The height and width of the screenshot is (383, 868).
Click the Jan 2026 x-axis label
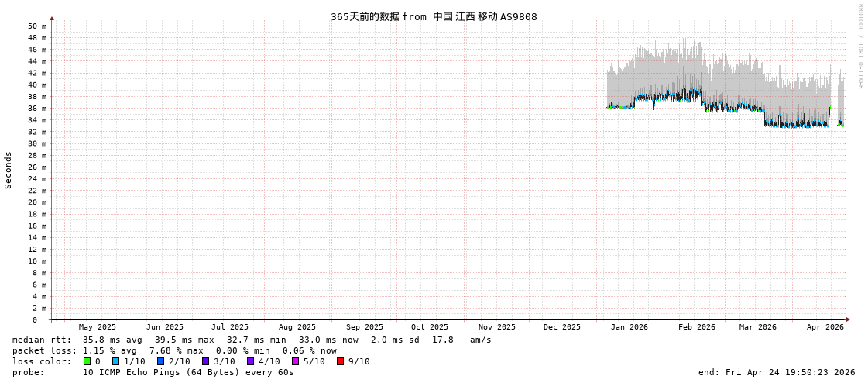tap(629, 327)
